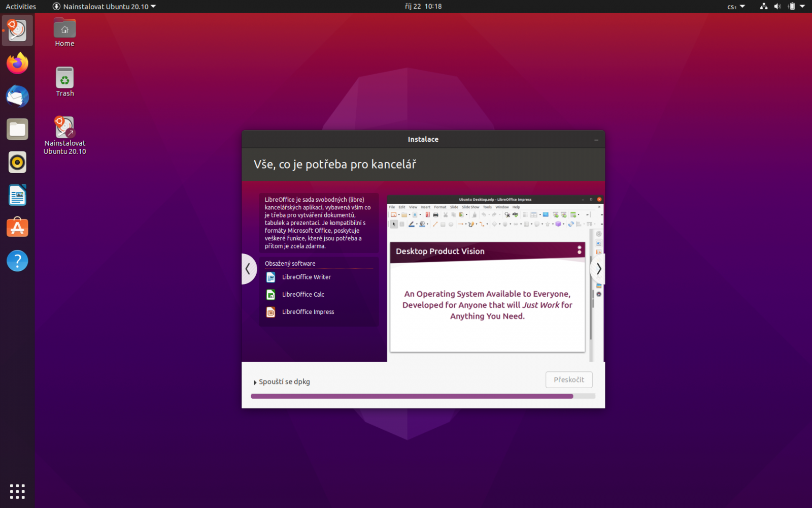Go back a slide using the left chevron

248,269
